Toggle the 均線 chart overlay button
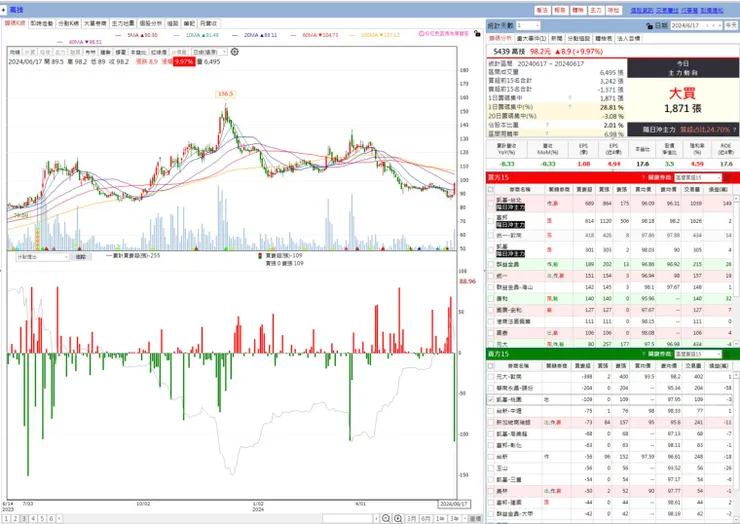Viewport: 740px width, 524px height. 15,52
